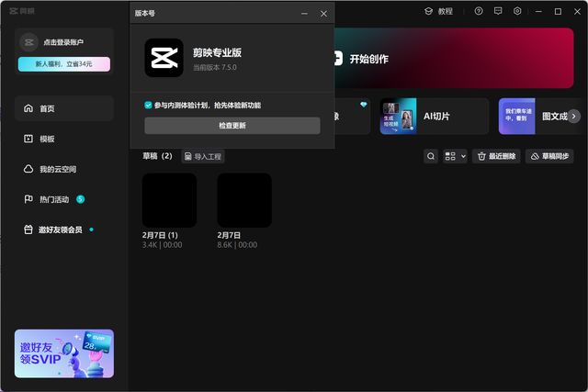
Task: Go to Home (首页) in sidebar
Action: (x=64, y=108)
